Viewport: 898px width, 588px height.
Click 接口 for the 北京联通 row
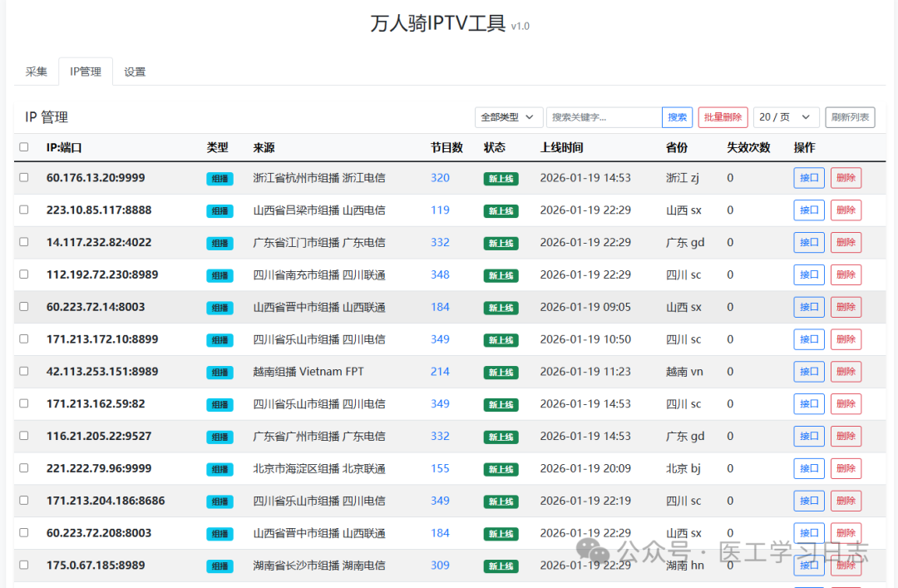[808, 468]
